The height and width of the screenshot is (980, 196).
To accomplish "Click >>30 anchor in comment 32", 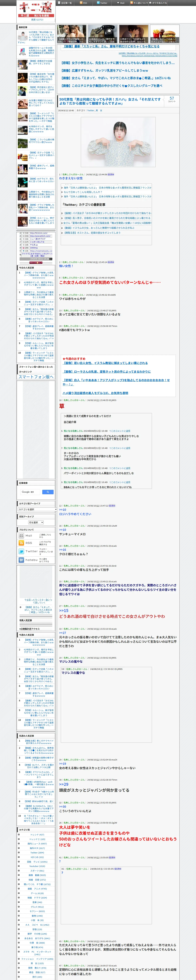I will pos(62,807).
